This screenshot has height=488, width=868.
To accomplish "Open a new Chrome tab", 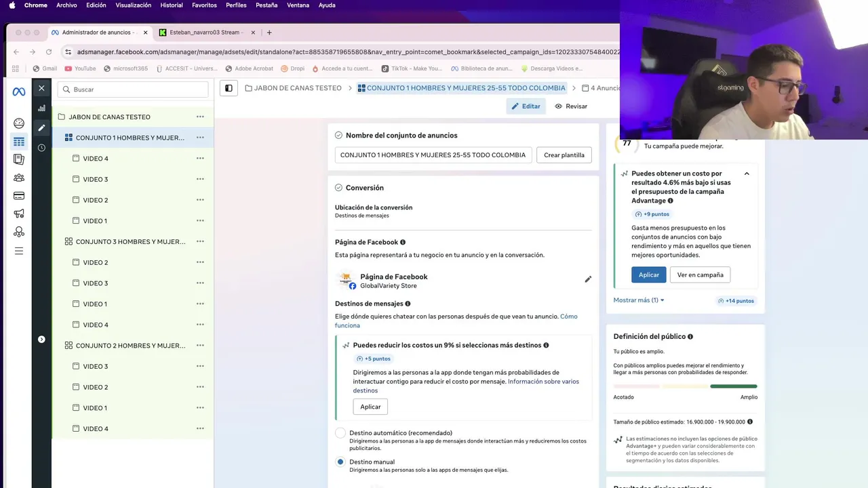I will coord(269,33).
